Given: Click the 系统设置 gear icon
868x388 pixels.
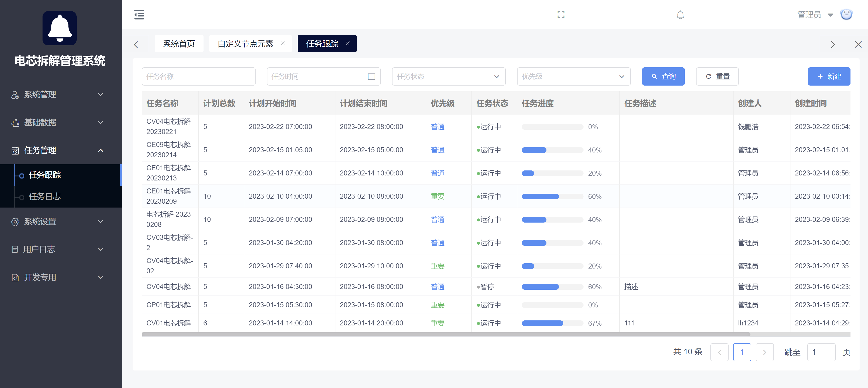Looking at the screenshot, I should (x=15, y=222).
